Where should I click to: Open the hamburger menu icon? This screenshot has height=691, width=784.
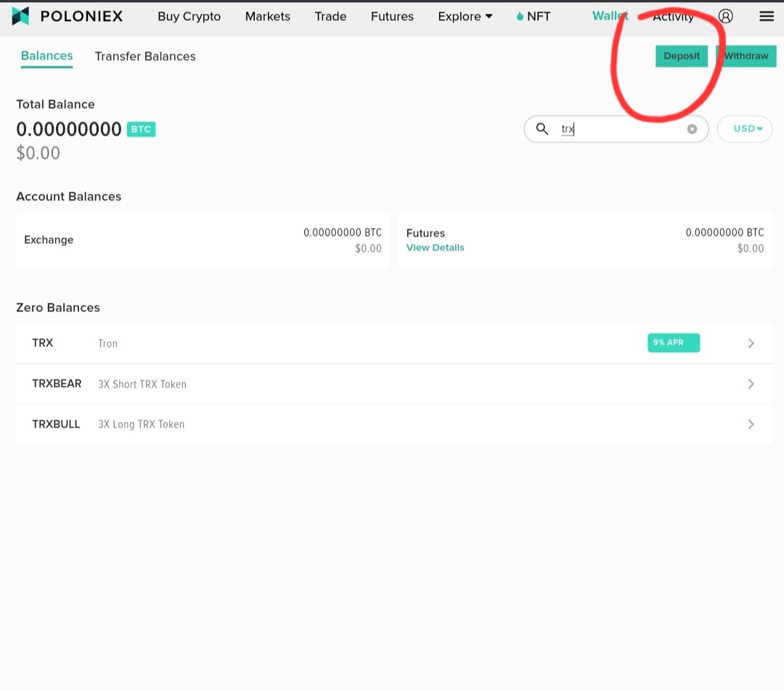tap(767, 16)
